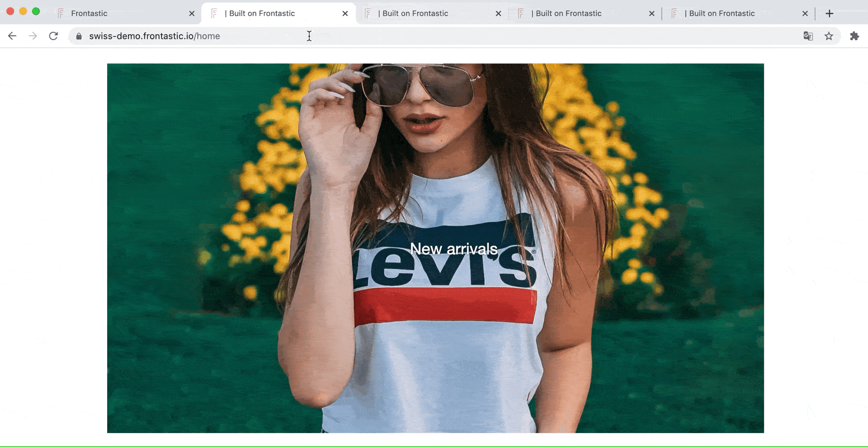Switch to the last Built on Frontastic tab
The width and height of the screenshot is (868, 447).
point(738,13)
